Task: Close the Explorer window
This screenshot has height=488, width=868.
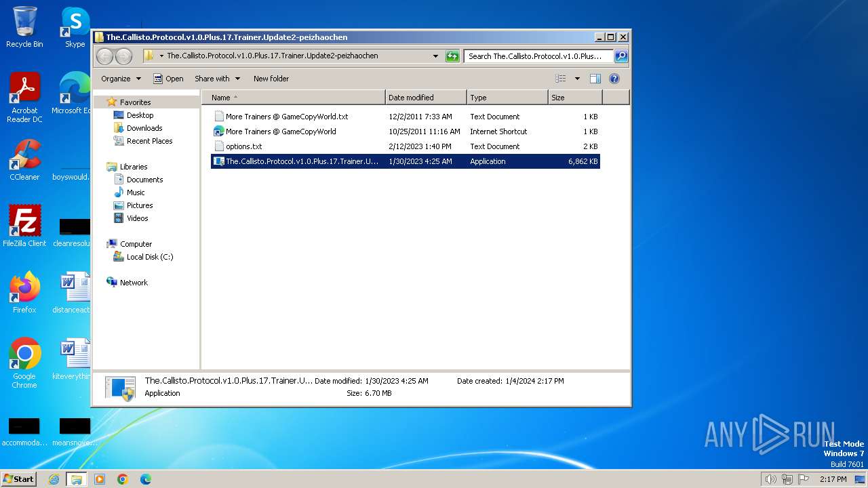Action: click(x=623, y=37)
